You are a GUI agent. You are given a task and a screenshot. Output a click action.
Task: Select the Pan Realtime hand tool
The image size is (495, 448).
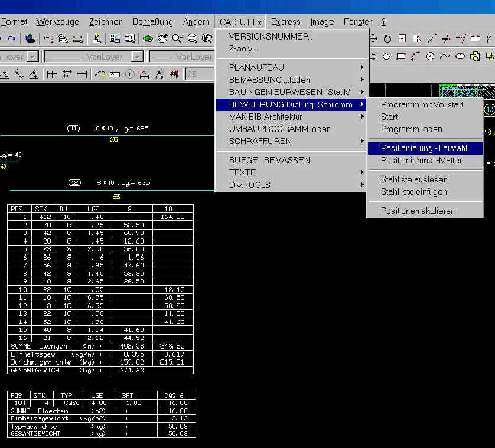coord(162,38)
